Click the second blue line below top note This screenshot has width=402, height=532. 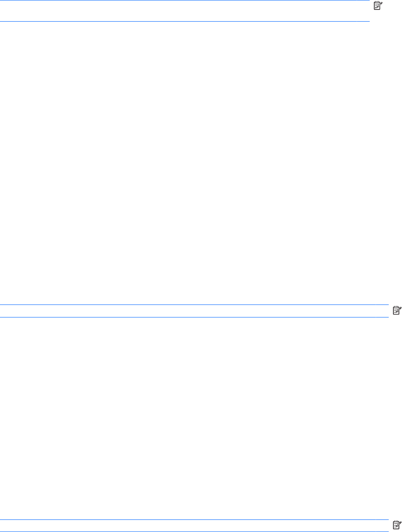pos(185,22)
